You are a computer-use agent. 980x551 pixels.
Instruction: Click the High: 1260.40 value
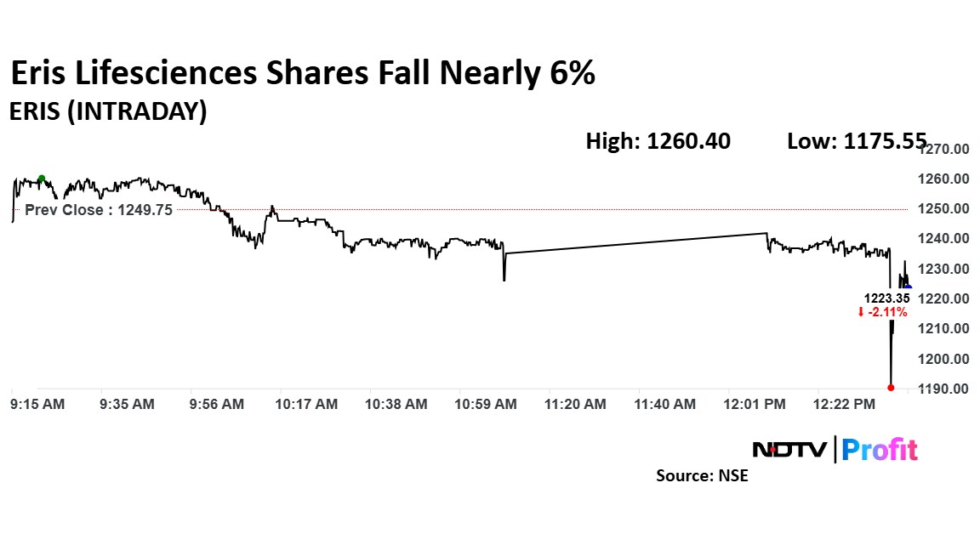click(658, 141)
